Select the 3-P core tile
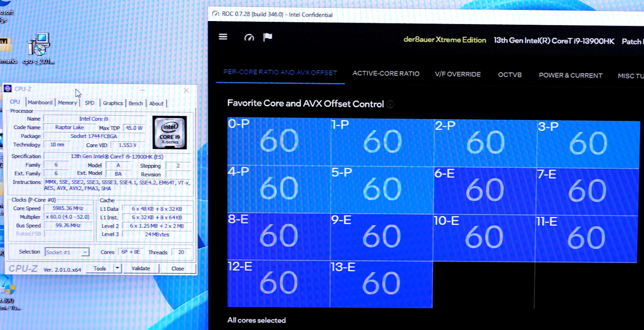Image resolution: width=644 pixels, height=330 pixels. 588,144
